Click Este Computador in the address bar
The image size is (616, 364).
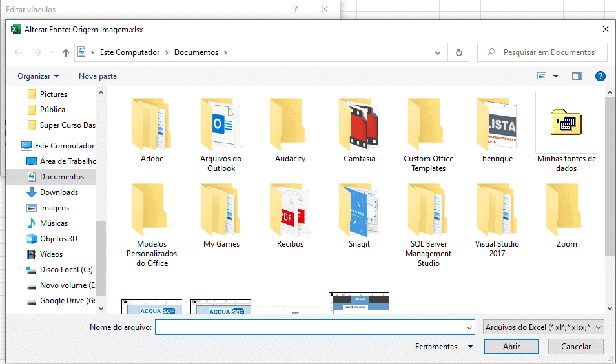click(x=130, y=52)
